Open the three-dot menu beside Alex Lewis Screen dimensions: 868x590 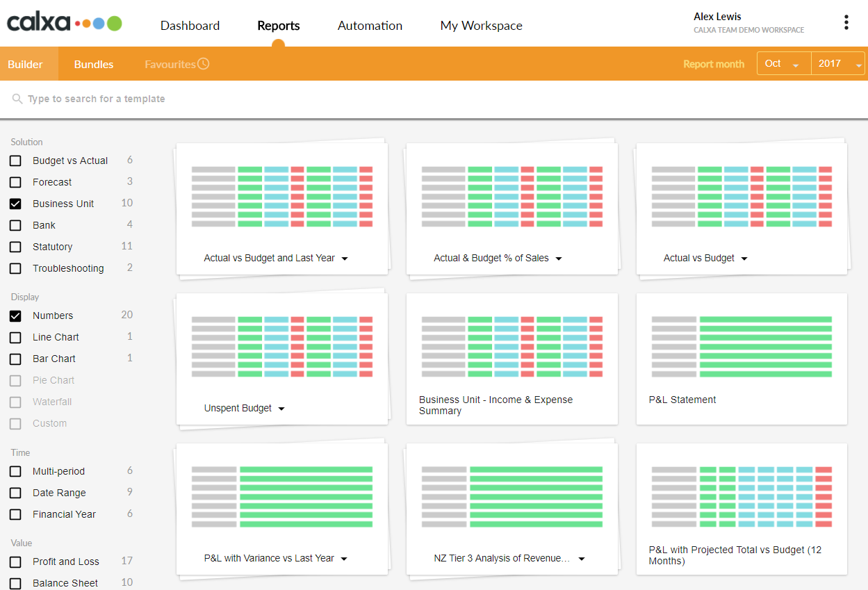tap(846, 22)
